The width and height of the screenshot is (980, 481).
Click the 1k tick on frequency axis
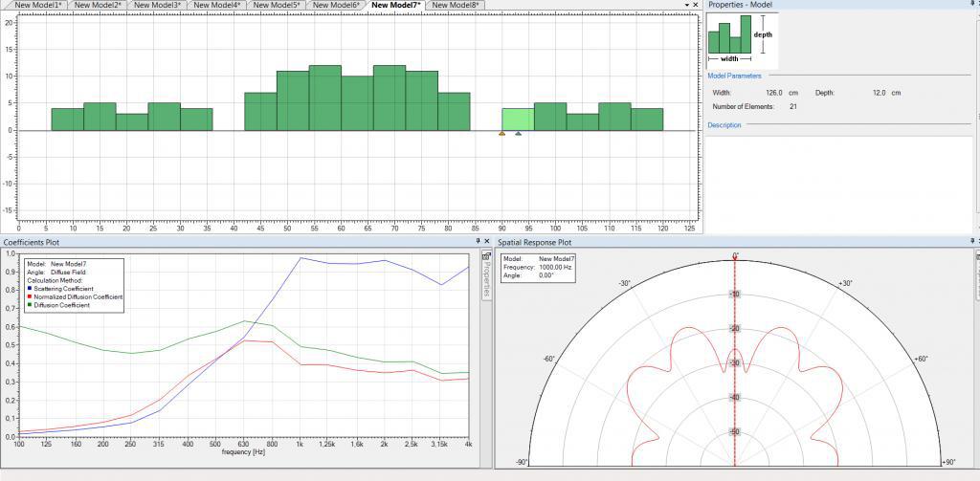(300, 443)
